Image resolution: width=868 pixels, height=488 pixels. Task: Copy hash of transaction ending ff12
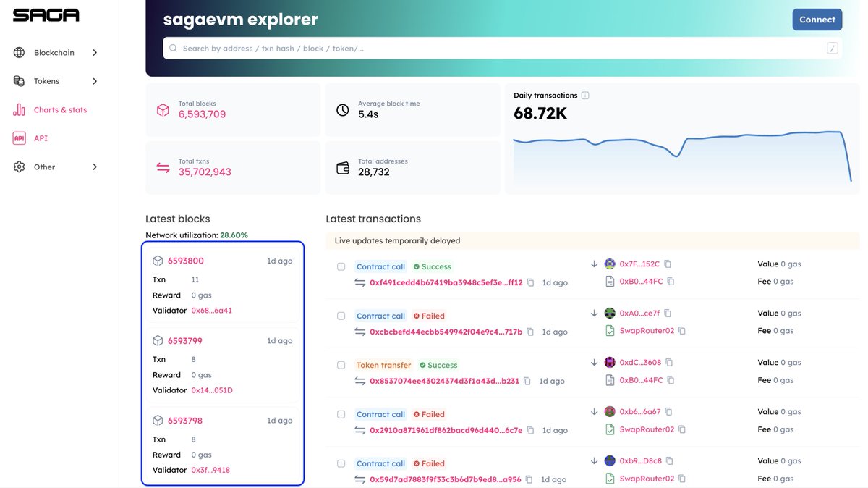[531, 282]
